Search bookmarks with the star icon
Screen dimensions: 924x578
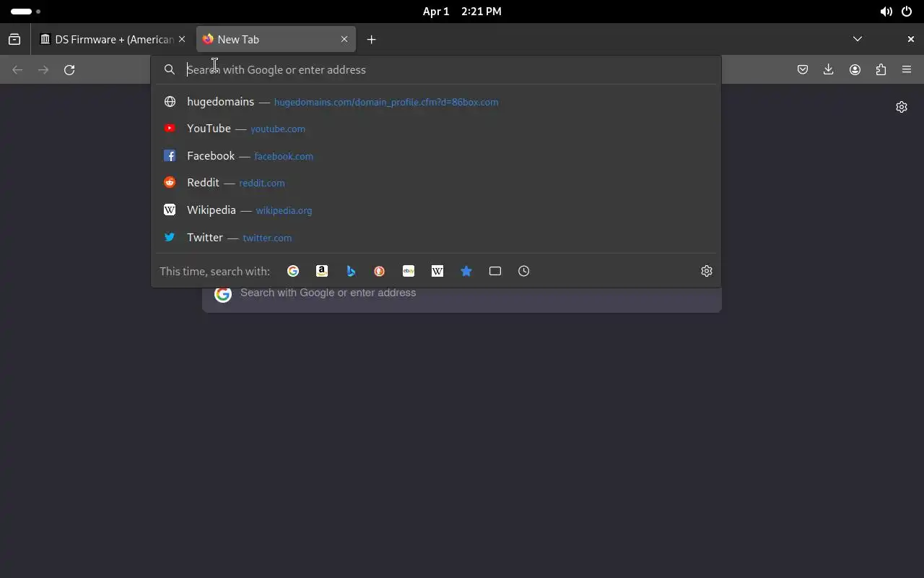[x=466, y=271]
